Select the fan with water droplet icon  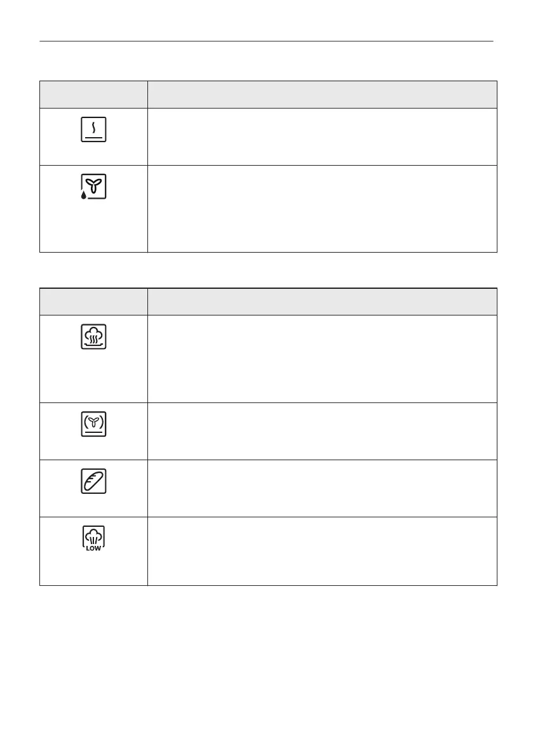point(94,187)
